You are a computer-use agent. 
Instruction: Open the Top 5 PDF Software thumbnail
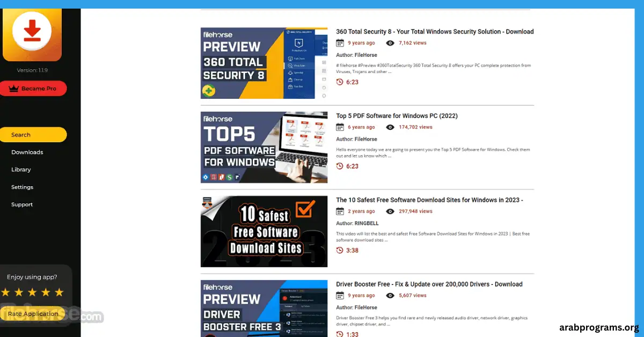[x=264, y=148]
